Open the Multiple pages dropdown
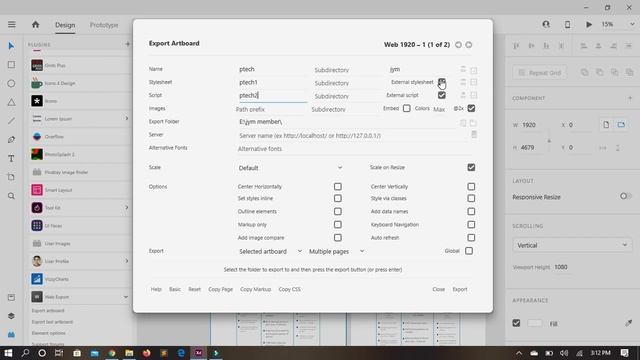 tap(336, 251)
